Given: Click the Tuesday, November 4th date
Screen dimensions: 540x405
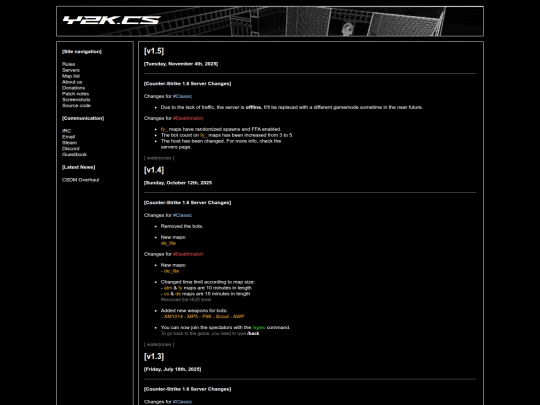Looking at the screenshot, I should pos(181,64).
